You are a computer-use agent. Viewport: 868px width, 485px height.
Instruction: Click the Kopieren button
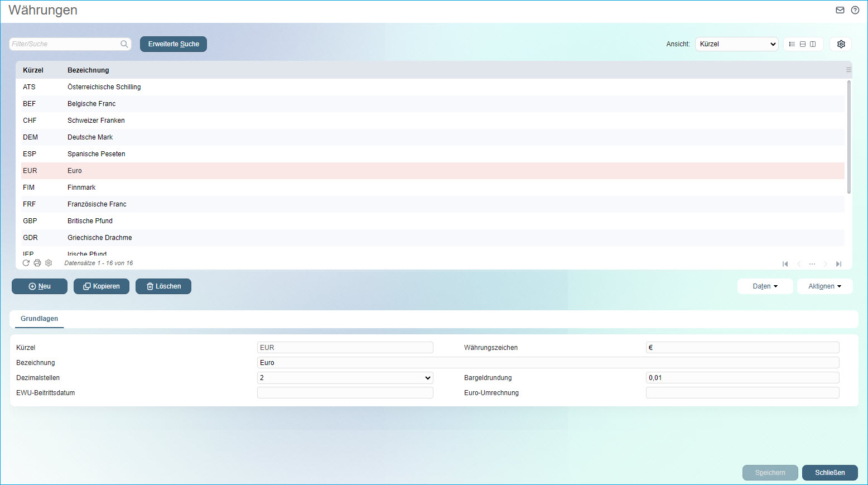pyautogui.click(x=102, y=286)
